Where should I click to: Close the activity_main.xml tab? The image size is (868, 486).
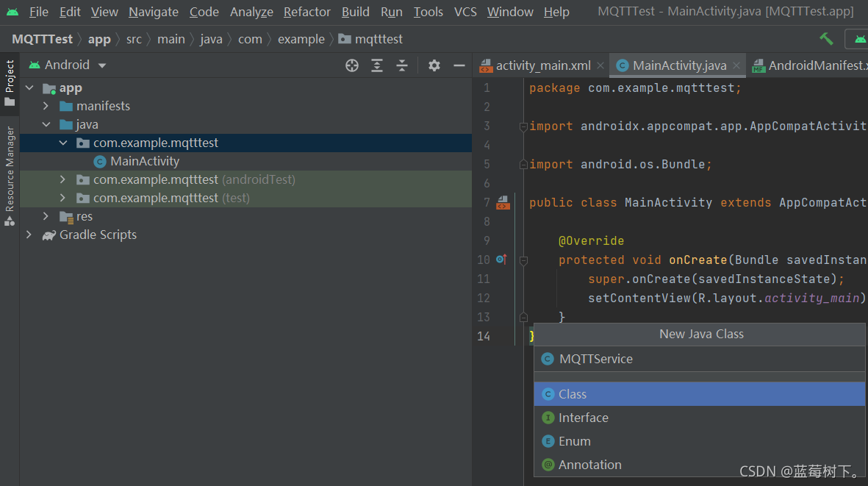point(600,65)
